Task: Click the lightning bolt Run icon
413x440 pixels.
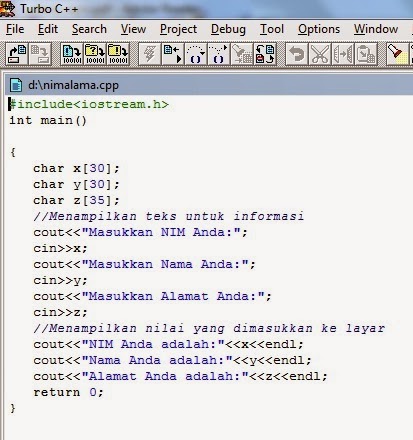Action: (x=149, y=54)
